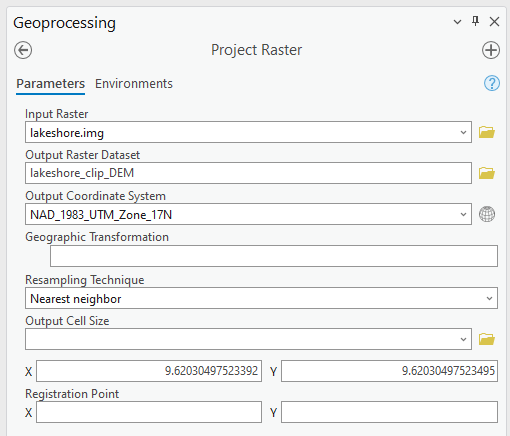The width and height of the screenshot is (510, 436).
Task: Go back using the left arrow icon
Action: [x=23, y=50]
